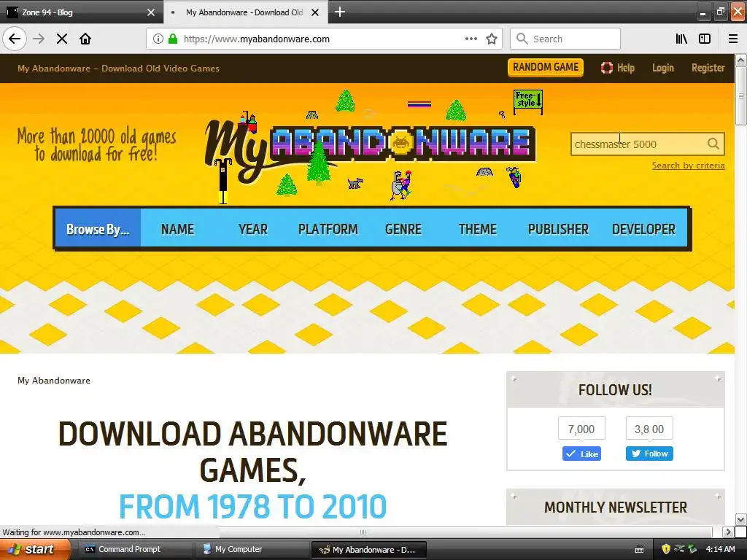Open a new tab with plus button
Image resolution: width=747 pixels, height=560 pixels.
(x=340, y=12)
